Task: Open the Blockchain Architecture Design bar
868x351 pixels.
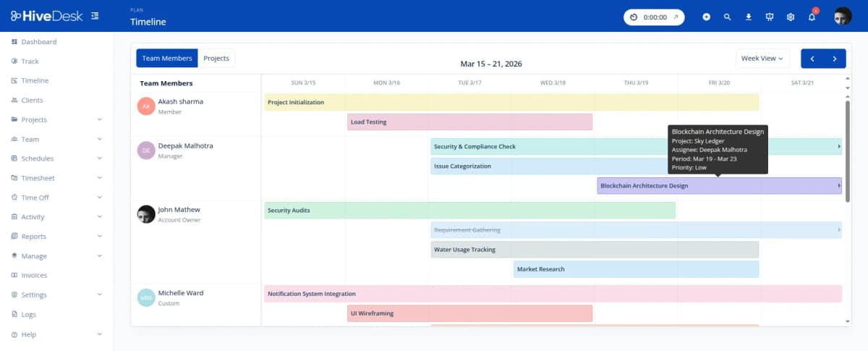Action: [x=720, y=186]
